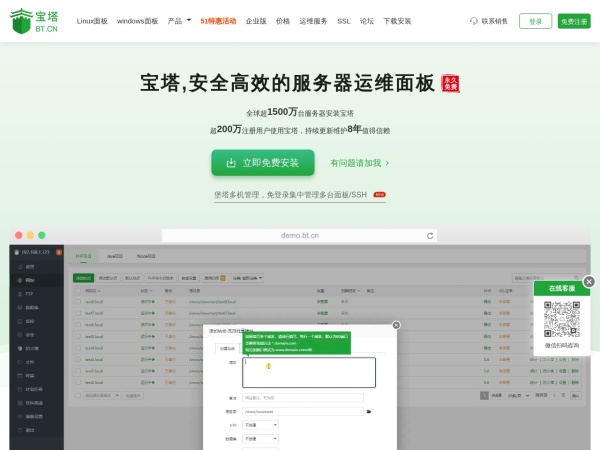The height and width of the screenshot is (450, 600).
Task: Click the 在线客服 QR code
Action: [x=562, y=319]
